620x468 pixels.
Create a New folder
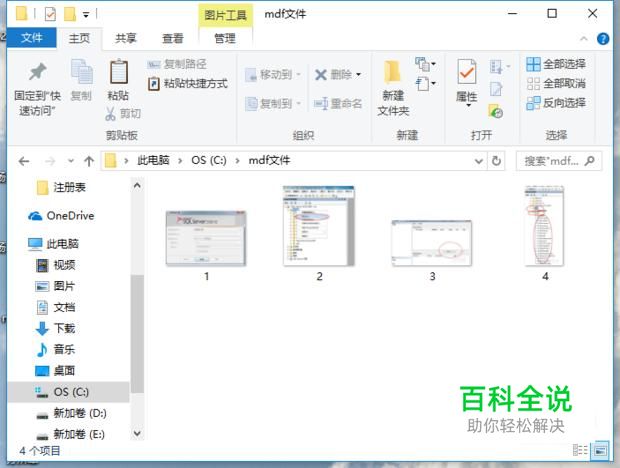[393, 89]
